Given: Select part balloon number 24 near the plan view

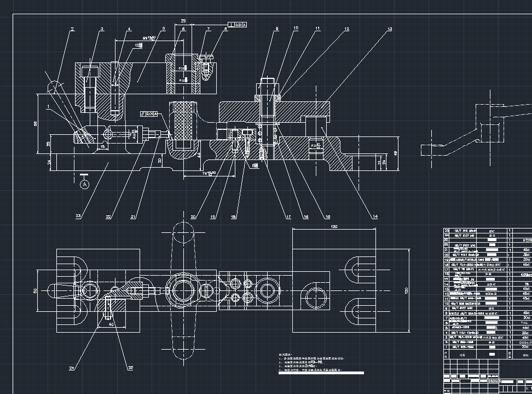Looking at the screenshot, I should tap(72, 368).
